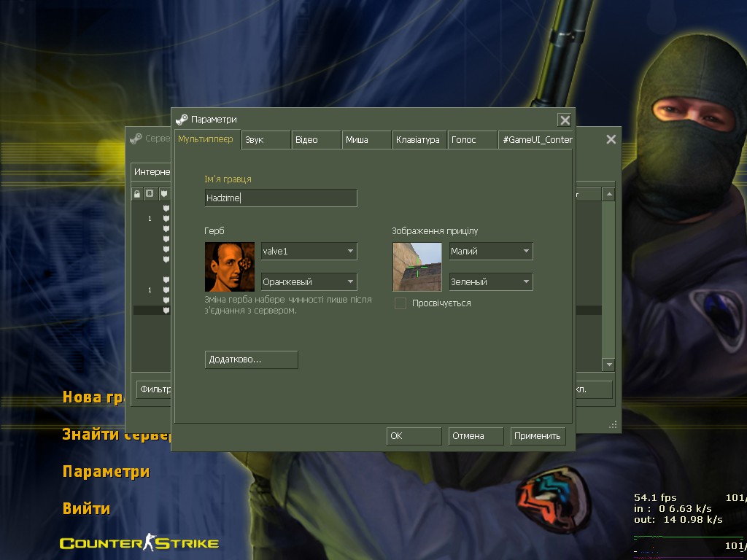
Task: Start a game via Нова гра menu item
Action: (93, 397)
